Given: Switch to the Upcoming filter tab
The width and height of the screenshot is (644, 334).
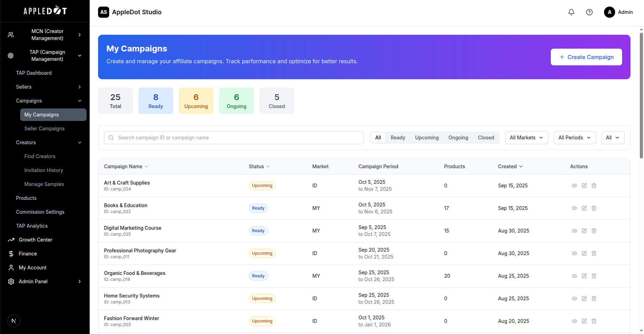Looking at the screenshot, I should pyautogui.click(x=427, y=138).
